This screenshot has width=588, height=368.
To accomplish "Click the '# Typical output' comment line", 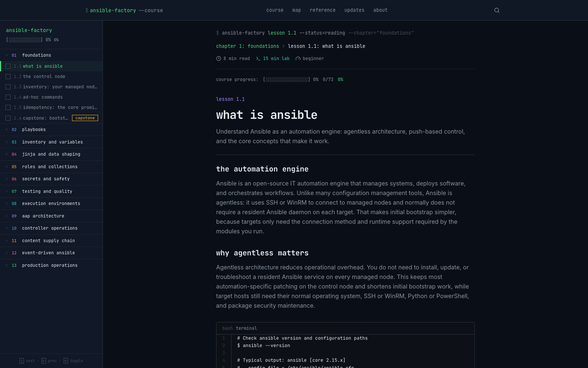I will [291, 360].
